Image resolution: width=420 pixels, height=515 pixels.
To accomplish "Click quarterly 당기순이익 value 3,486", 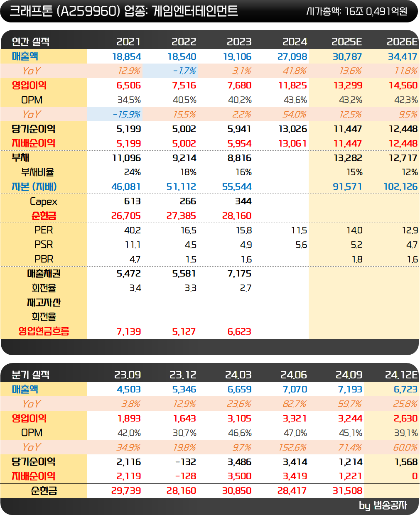I will click(x=240, y=462).
